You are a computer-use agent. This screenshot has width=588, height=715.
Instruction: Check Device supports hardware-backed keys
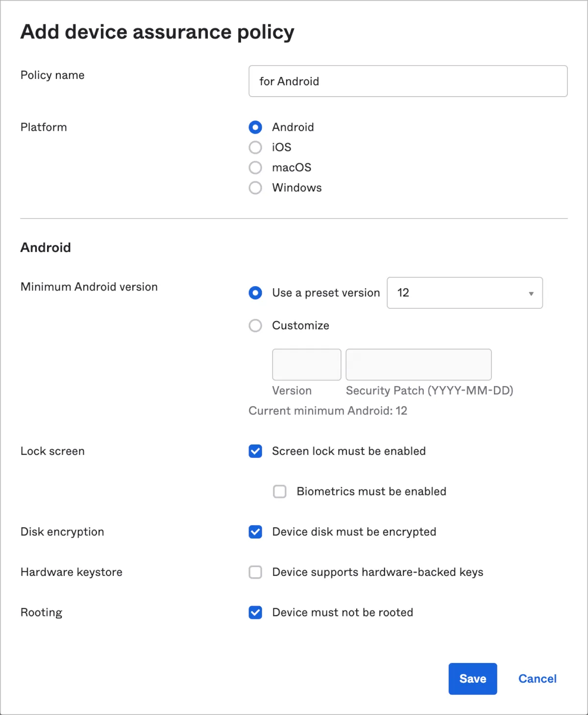[255, 572]
